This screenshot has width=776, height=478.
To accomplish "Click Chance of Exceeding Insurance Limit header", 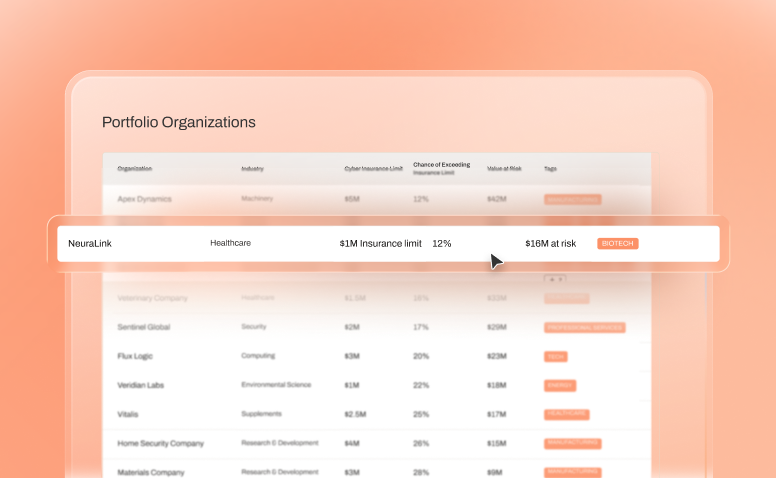I will [441, 166].
